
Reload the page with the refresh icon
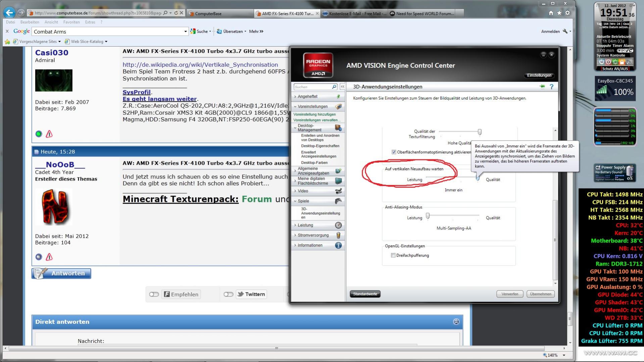176,13
